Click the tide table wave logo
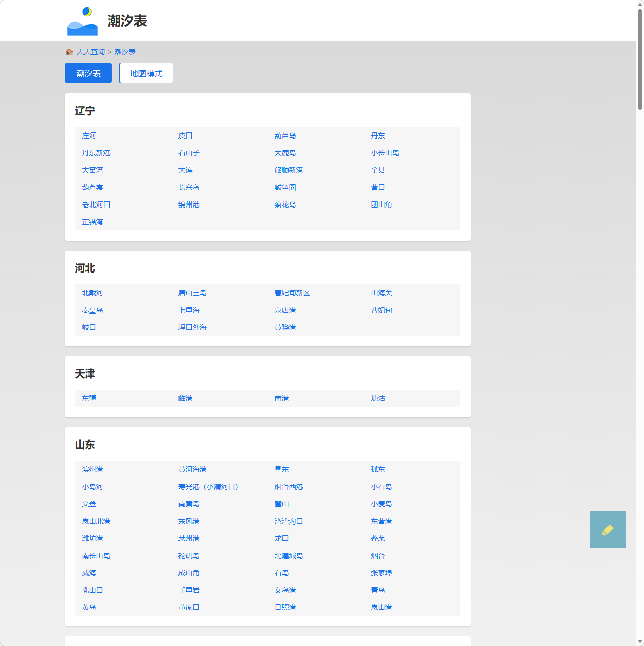The height and width of the screenshot is (646, 644). click(x=83, y=21)
